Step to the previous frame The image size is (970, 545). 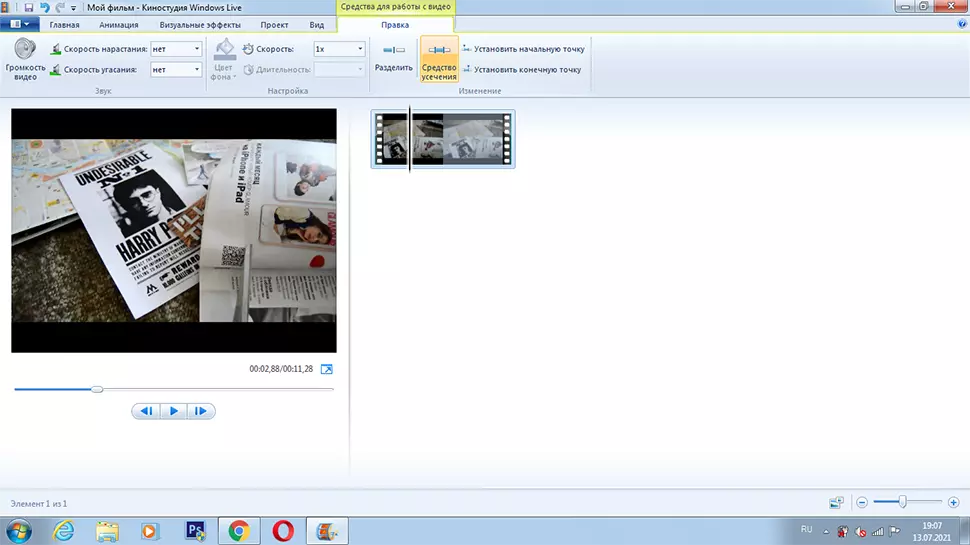tap(146, 411)
